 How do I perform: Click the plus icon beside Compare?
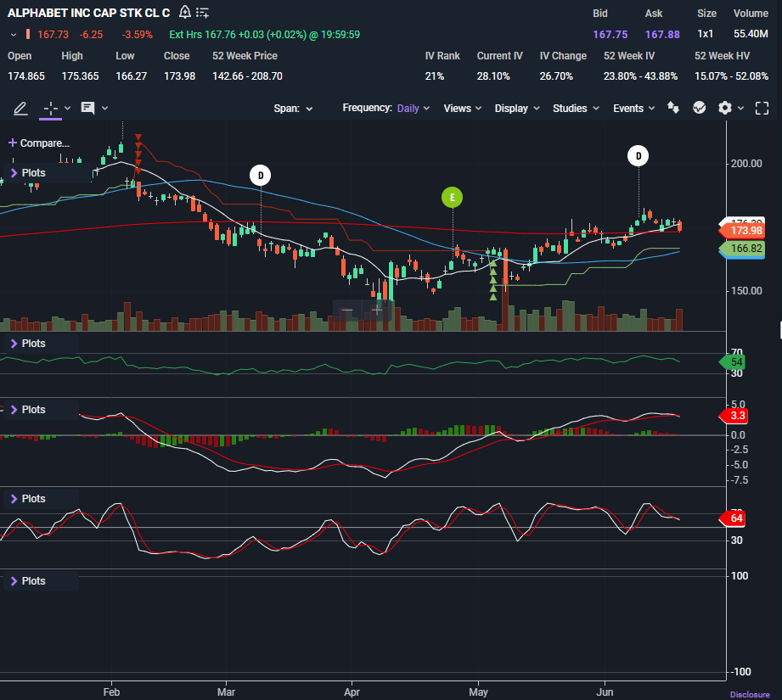[13, 143]
